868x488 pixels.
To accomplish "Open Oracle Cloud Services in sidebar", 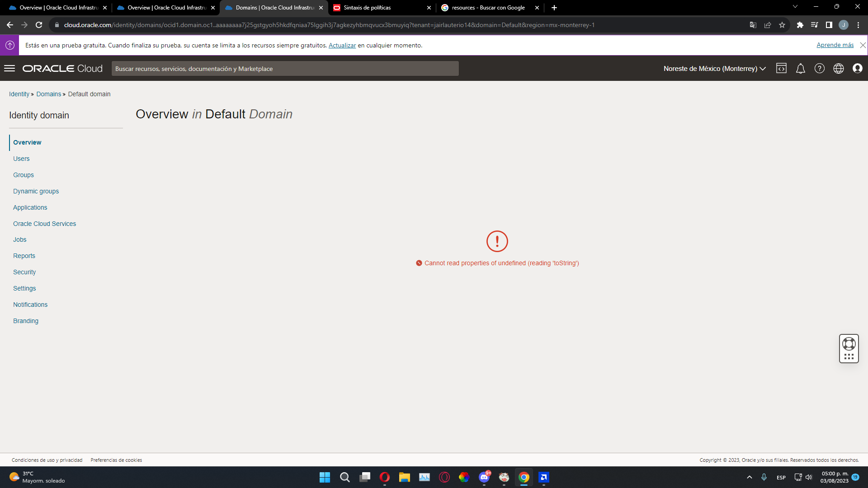I will [45, 224].
